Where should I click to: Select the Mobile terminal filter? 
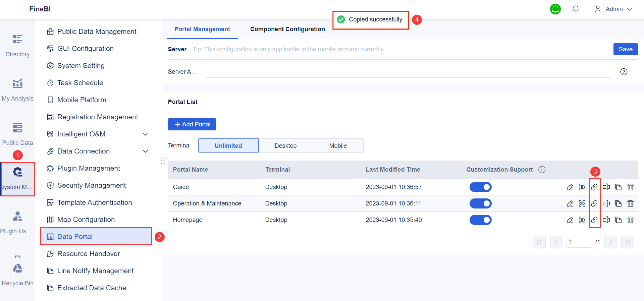point(338,145)
